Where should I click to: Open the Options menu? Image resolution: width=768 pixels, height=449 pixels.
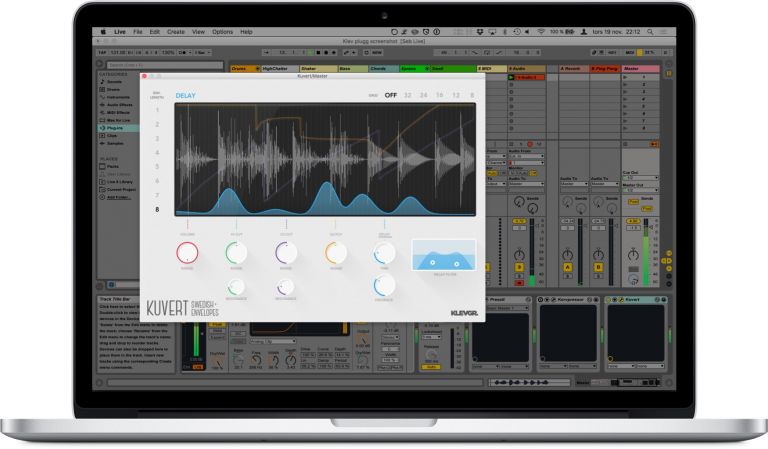222,32
